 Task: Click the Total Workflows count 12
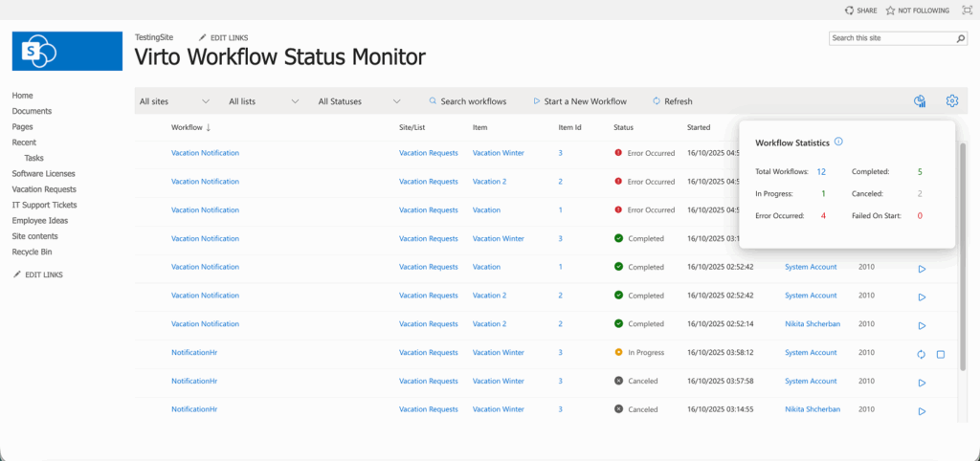(x=821, y=172)
